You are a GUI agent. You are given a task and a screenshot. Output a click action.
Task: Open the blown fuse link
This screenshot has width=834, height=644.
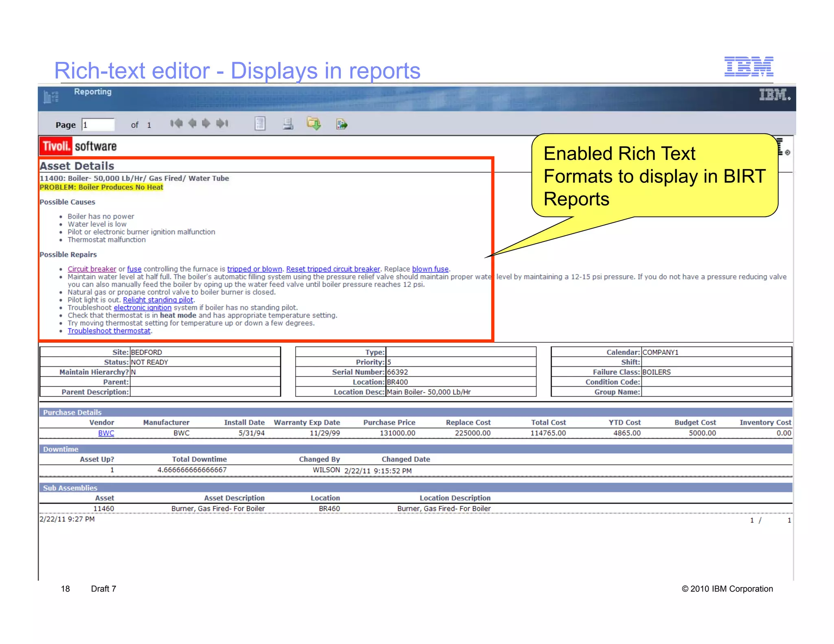click(430, 269)
